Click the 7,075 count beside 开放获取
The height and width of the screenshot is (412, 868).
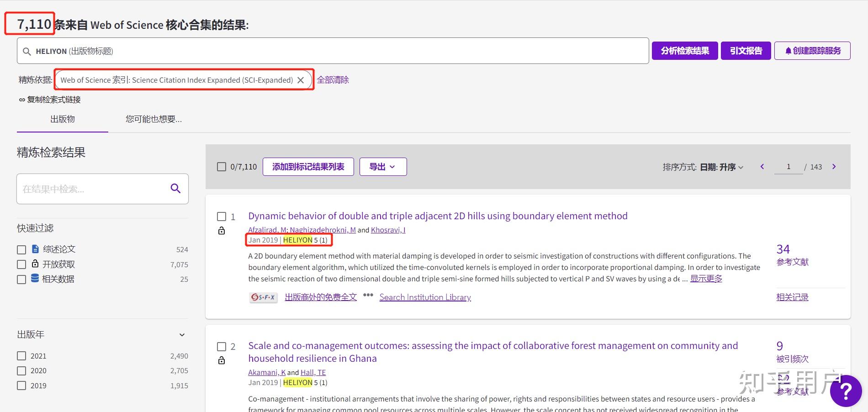(179, 264)
